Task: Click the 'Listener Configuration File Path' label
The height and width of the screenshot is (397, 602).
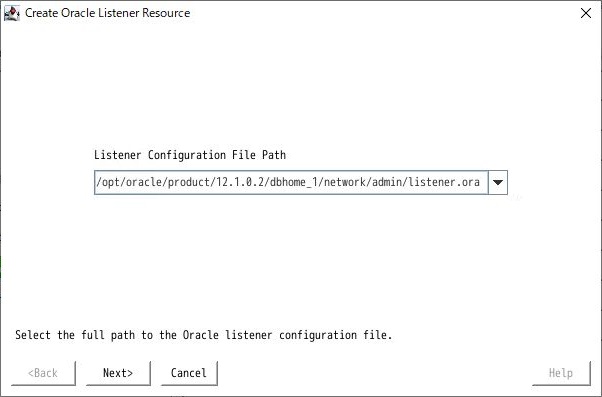Action: pyautogui.click(x=190, y=155)
